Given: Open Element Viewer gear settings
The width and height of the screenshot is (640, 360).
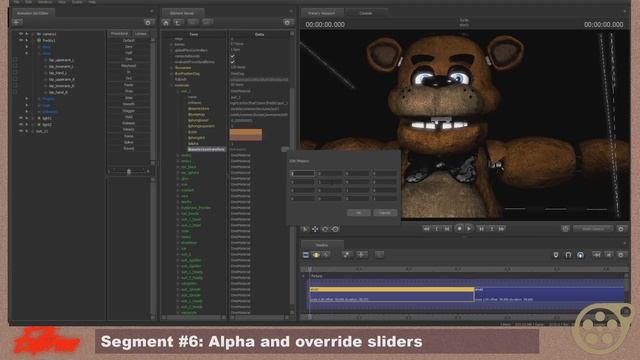Looking at the screenshot, I should coord(287,22).
